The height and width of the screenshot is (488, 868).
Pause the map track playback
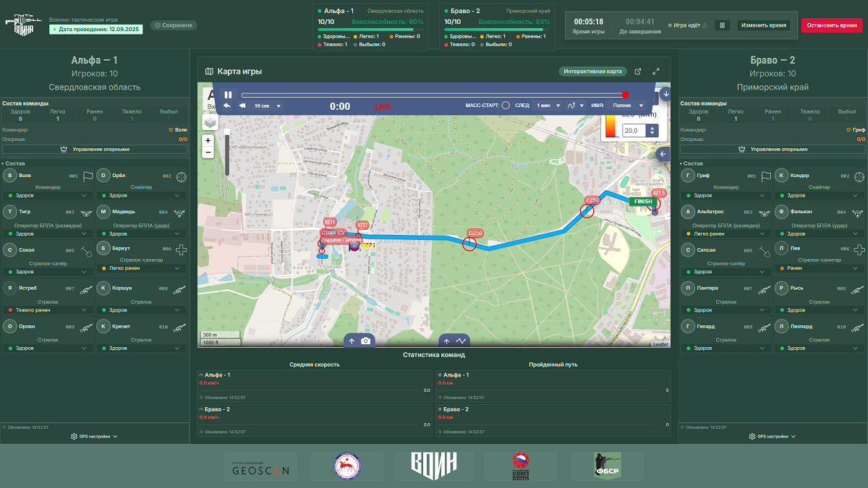(228, 95)
